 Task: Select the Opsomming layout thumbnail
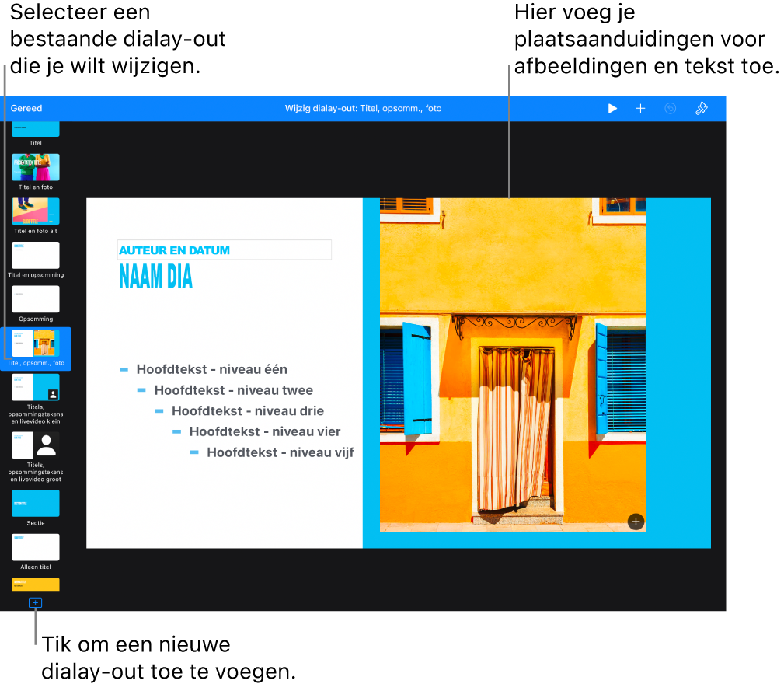click(36, 299)
